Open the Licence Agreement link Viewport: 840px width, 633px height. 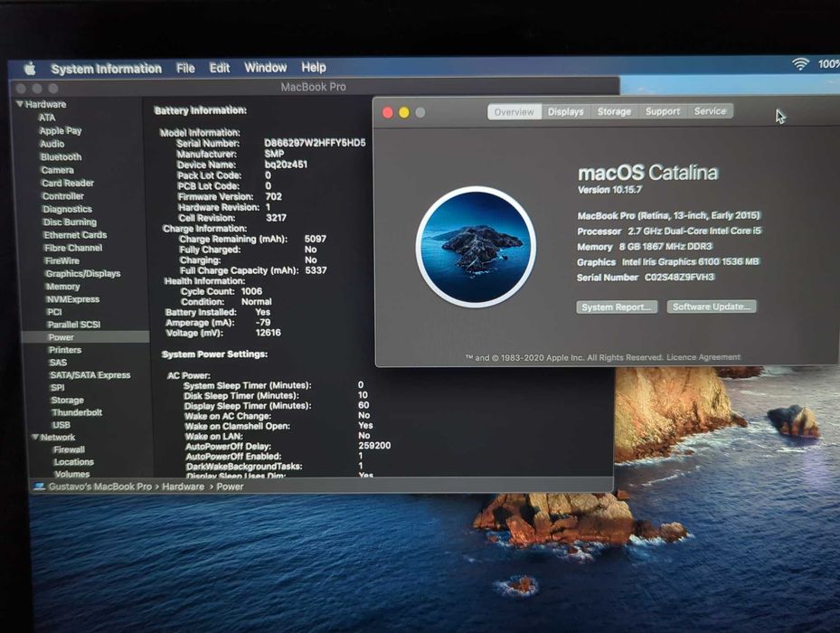coord(703,357)
